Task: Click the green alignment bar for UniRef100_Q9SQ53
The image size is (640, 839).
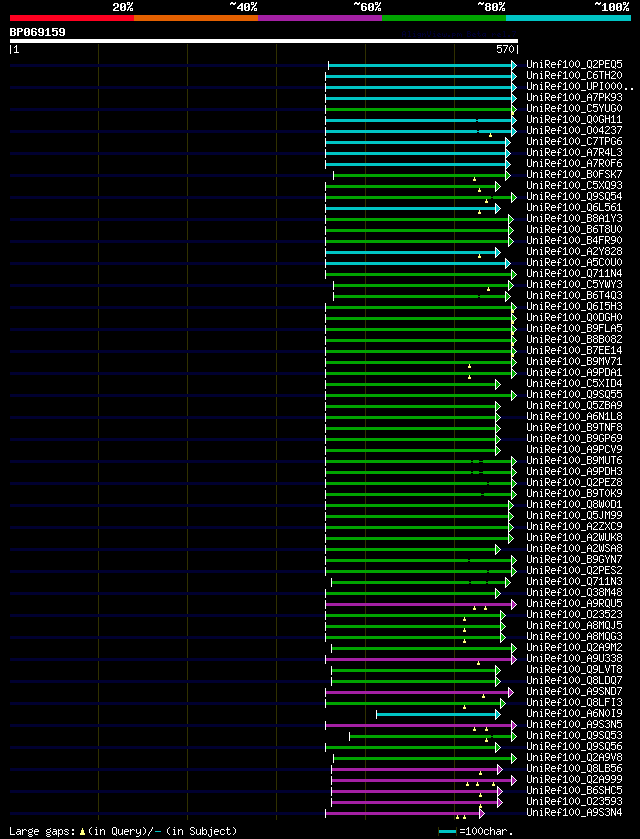Action: point(433,736)
